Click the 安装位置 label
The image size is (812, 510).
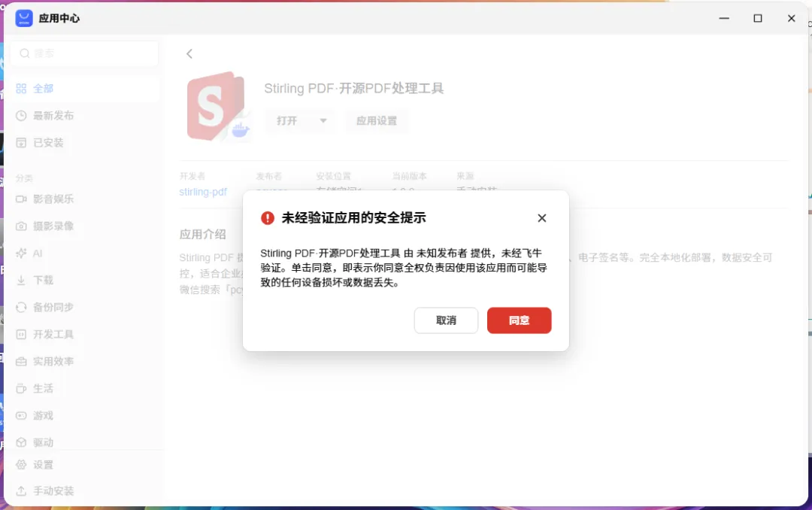[334, 176]
